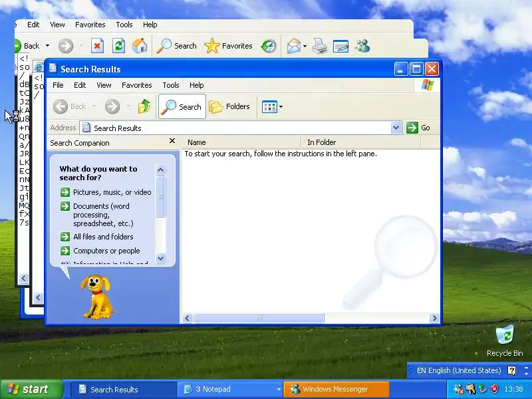Image resolution: width=532 pixels, height=399 pixels.
Task: Expand the Back history dropdown in the background browser
Action: tap(47, 45)
